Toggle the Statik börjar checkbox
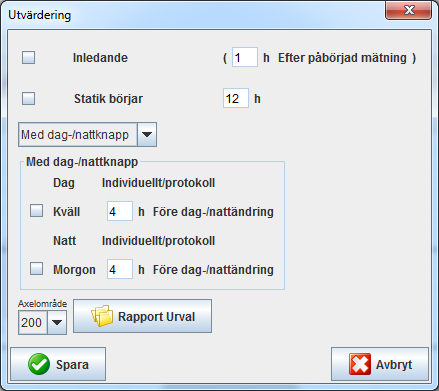This screenshot has height=391, width=439. [28, 98]
